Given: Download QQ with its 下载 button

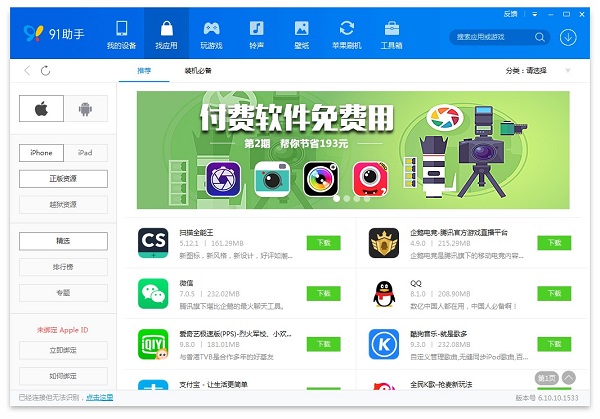Looking at the screenshot, I should point(554,293).
